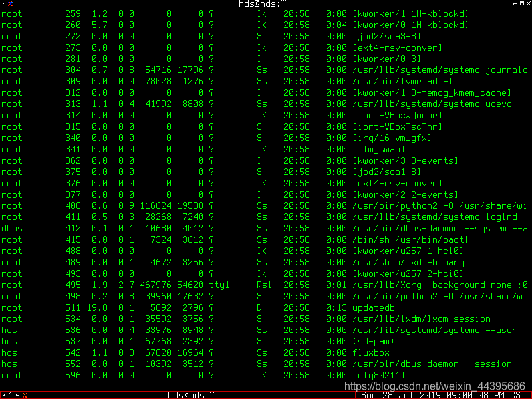Click the 19.8 CPU percentage value
This screenshot has width=532, height=399.
coord(97,308)
